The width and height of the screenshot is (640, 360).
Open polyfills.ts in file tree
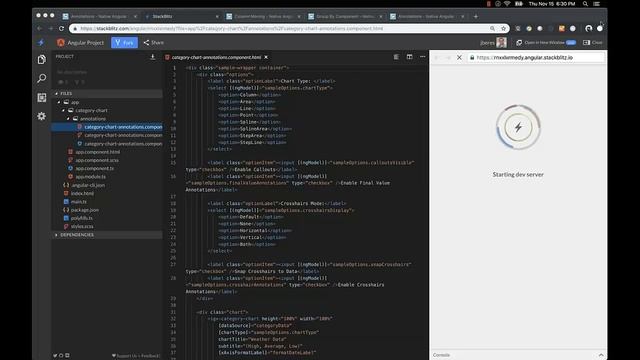(82, 218)
